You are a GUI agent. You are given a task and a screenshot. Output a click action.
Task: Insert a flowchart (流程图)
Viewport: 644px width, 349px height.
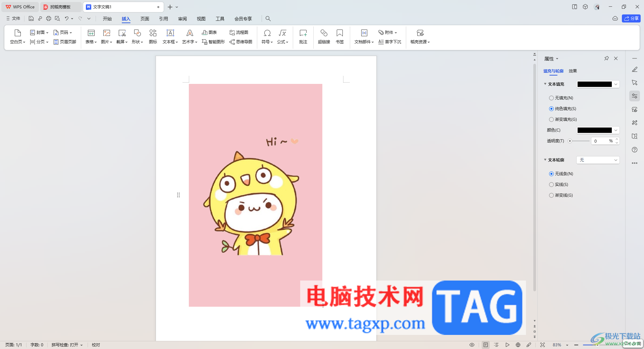[239, 33]
